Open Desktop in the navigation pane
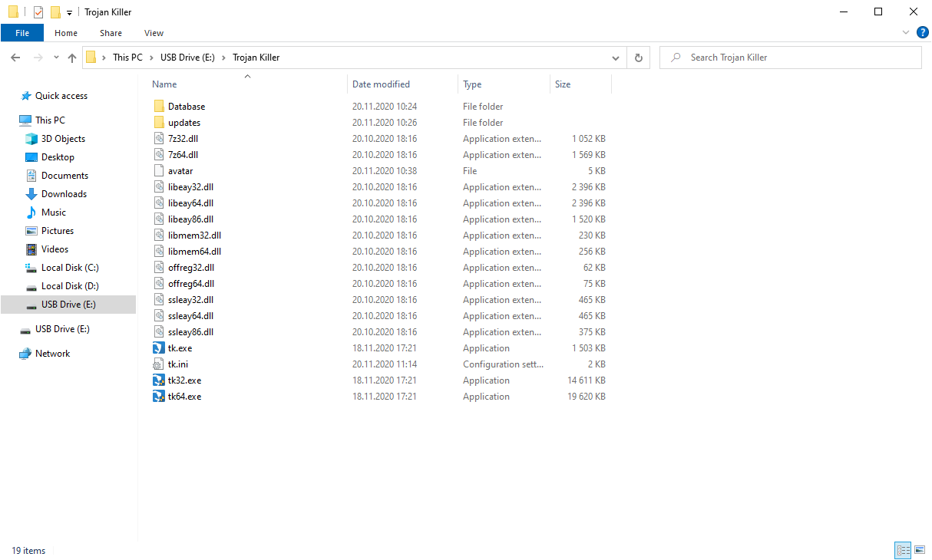The height and width of the screenshot is (560, 932). tap(58, 157)
